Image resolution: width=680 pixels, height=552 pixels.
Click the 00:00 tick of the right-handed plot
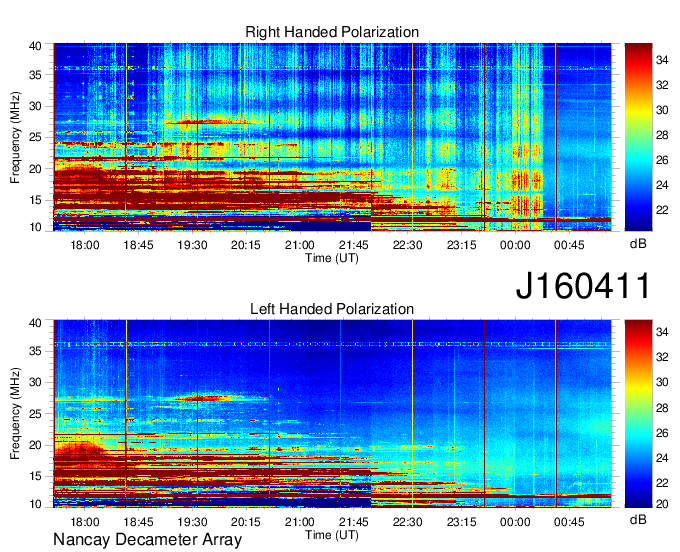click(x=515, y=245)
